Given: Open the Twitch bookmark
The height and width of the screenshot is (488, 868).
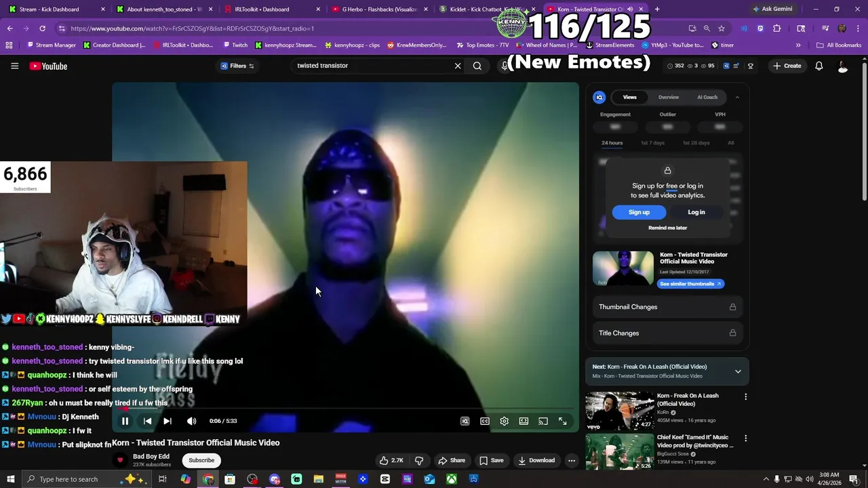Looking at the screenshot, I should pyautogui.click(x=235, y=45).
